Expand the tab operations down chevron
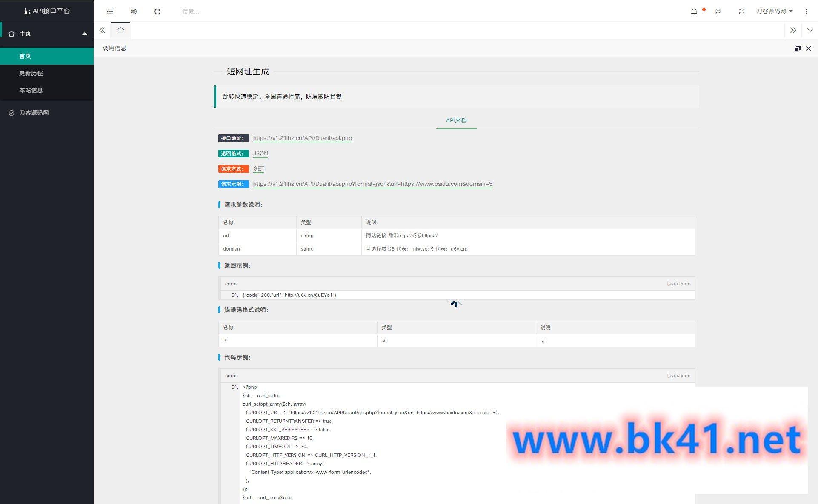This screenshot has height=504, width=818. coord(810,30)
